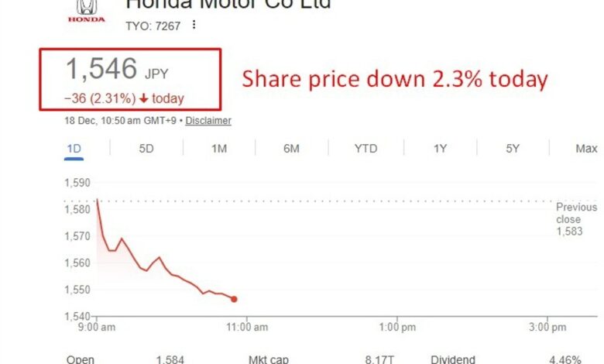The height and width of the screenshot is (364, 604).
Task: Open the Disclaimer link
Action: point(208,121)
